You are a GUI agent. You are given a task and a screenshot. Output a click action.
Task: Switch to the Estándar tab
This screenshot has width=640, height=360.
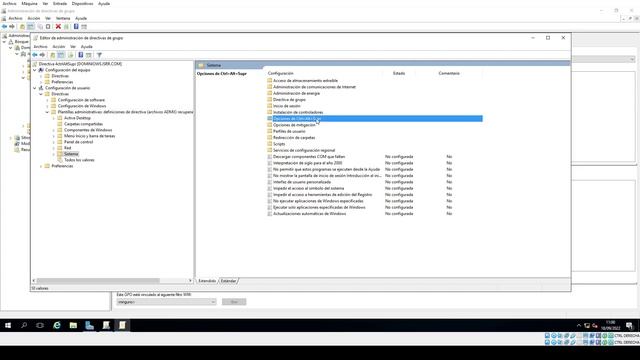(x=228, y=281)
